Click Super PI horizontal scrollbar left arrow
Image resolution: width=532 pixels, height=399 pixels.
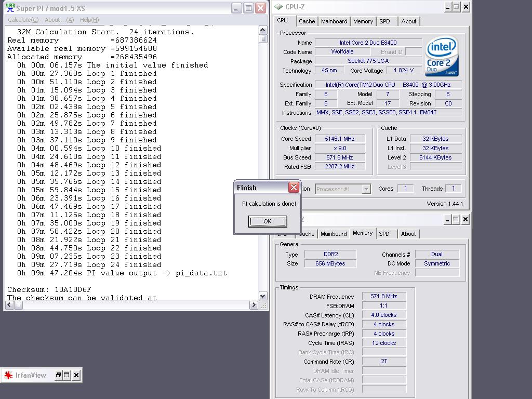click(9, 305)
